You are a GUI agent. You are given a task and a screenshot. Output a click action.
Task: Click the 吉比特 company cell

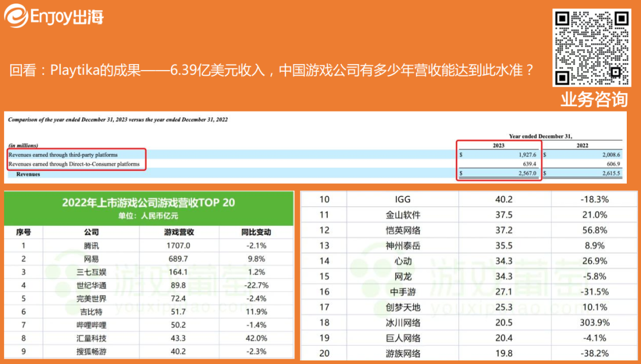click(91, 312)
